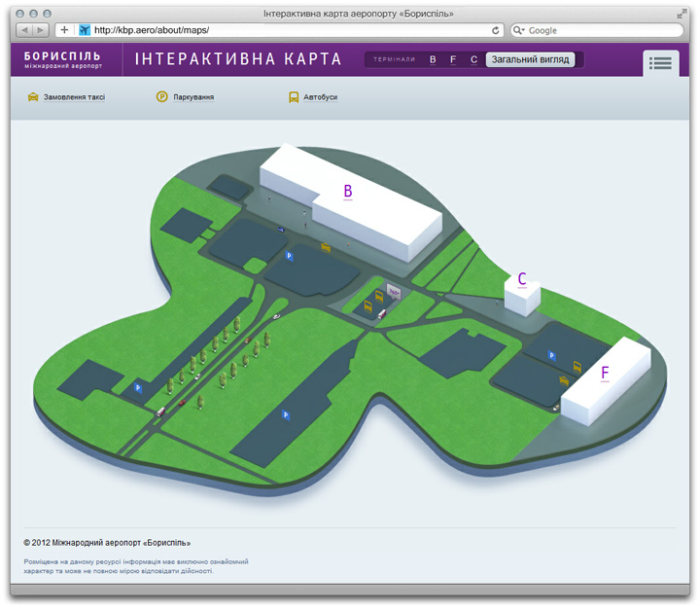Click the yellow parking P icon in toolbar
The height and width of the screenshot is (610, 700).
point(161,97)
